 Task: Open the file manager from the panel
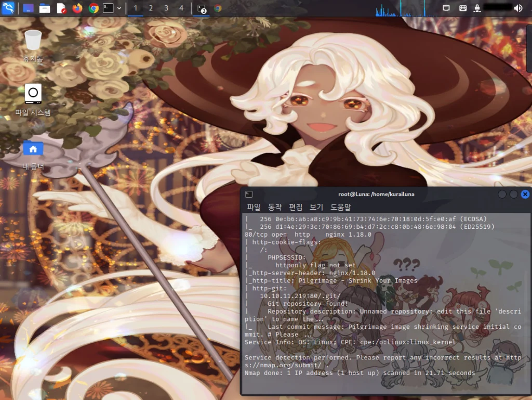[x=45, y=8]
